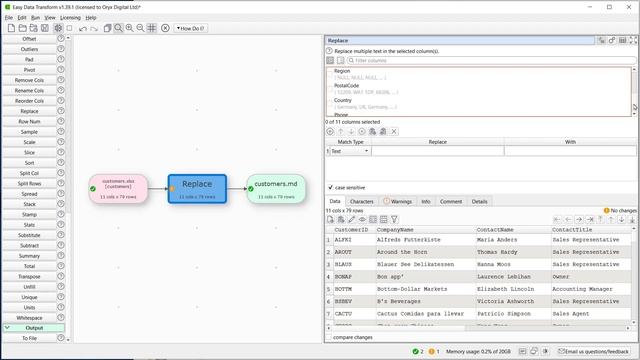Click the select all columns icon
The height and width of the screenshot is (360, 640).
[x=330, y=60]
